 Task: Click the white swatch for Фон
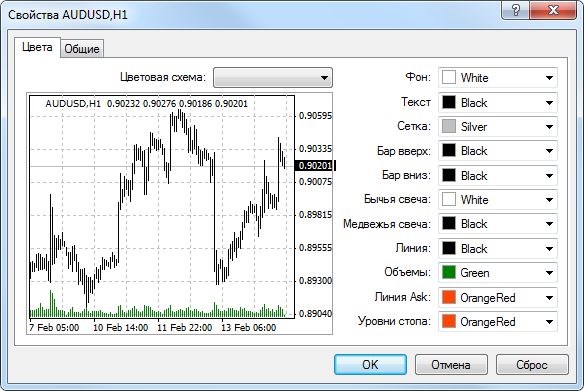(x=449, y=77)
